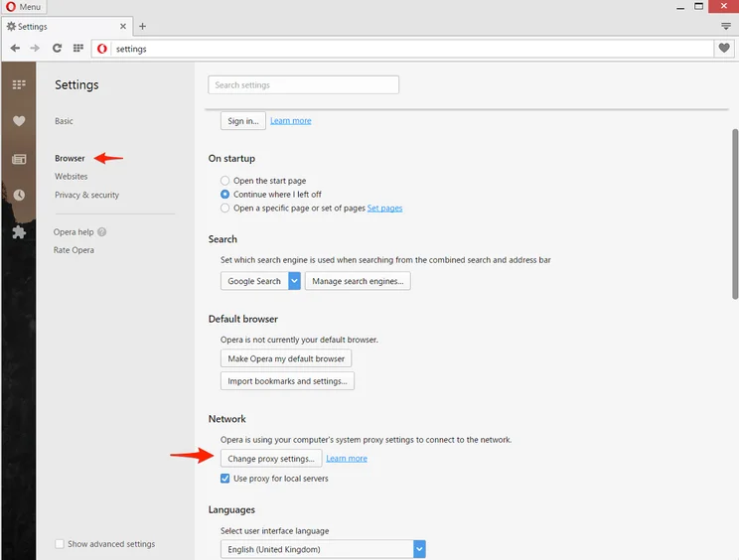Viewport: 739px width, 560px height.
Task: Select Open a specific page option
Action: click(x=225, y=208)
